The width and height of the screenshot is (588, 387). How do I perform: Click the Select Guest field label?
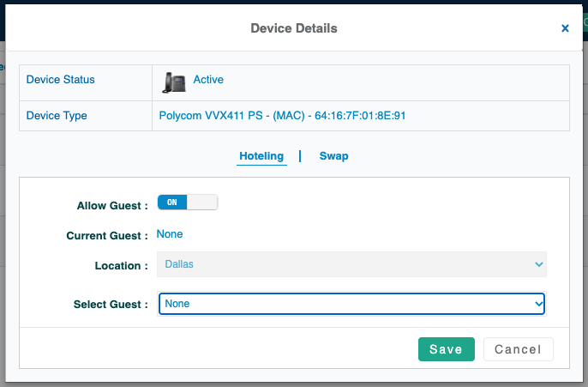pos(112,304)
